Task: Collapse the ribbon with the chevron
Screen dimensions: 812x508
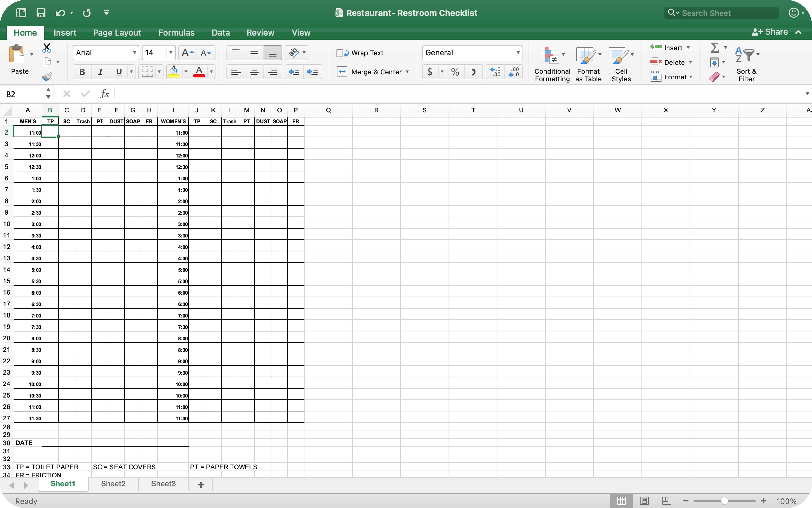Action: [798, 32]
